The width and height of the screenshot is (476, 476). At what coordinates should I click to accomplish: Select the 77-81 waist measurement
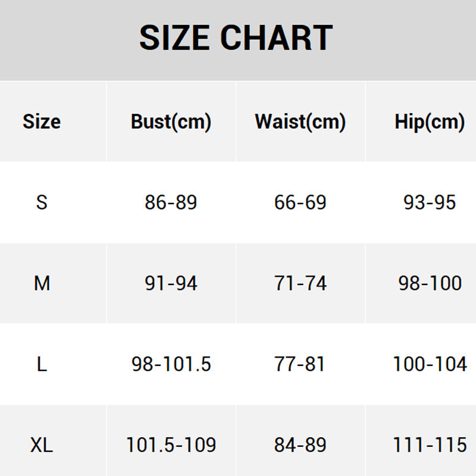[300, 364]
